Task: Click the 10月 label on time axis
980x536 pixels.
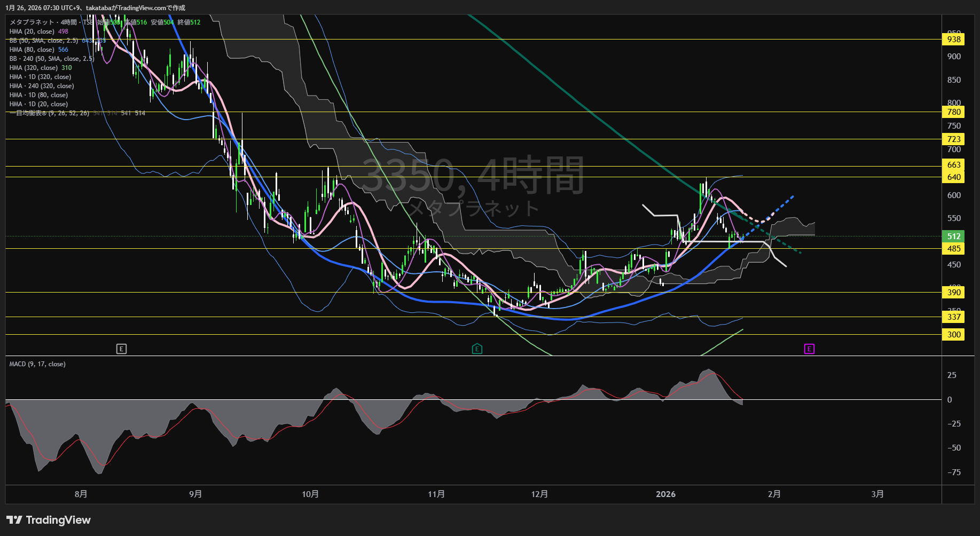Action: coord(310,494)
